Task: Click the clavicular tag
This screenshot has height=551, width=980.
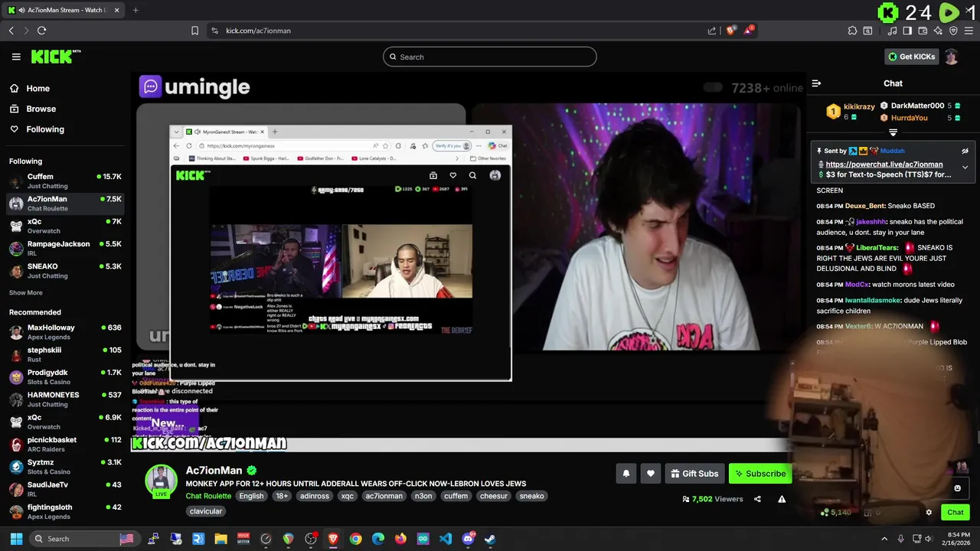Action: tap(206, 511)
